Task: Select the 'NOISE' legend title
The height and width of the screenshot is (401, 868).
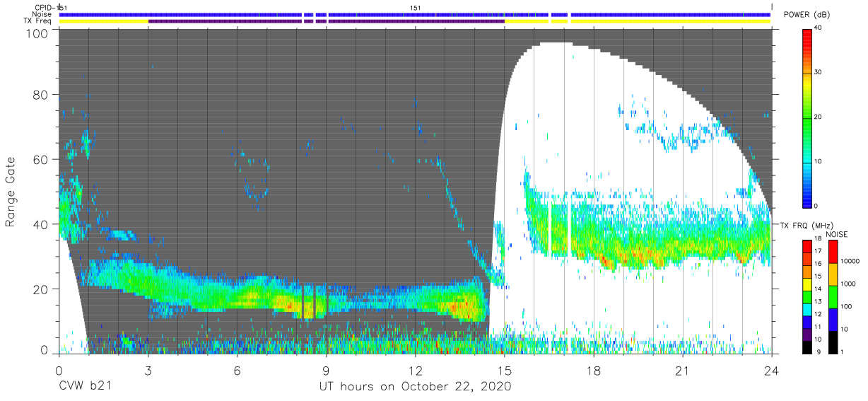Action: [x=838, y=234]
